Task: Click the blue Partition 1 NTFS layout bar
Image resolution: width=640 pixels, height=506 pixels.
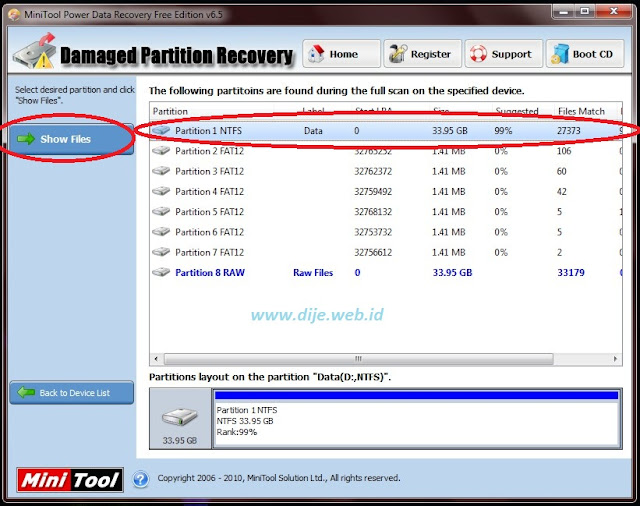Action: [416, 395]
